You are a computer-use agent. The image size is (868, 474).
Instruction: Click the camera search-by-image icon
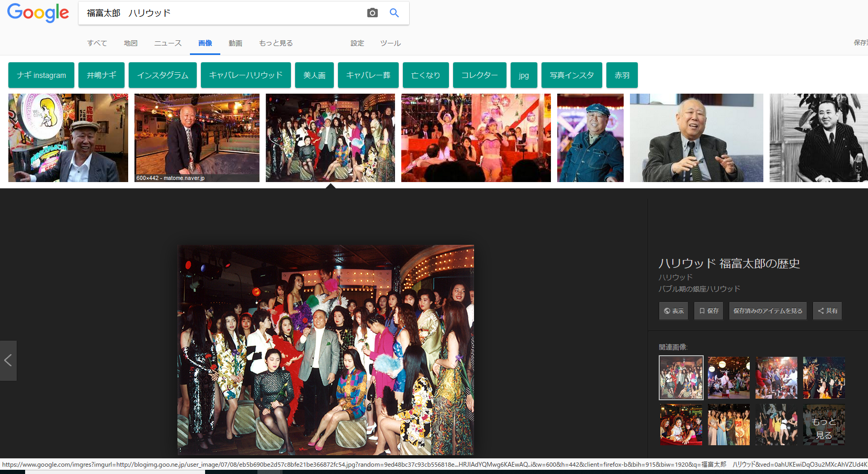[x=372, y=13]
